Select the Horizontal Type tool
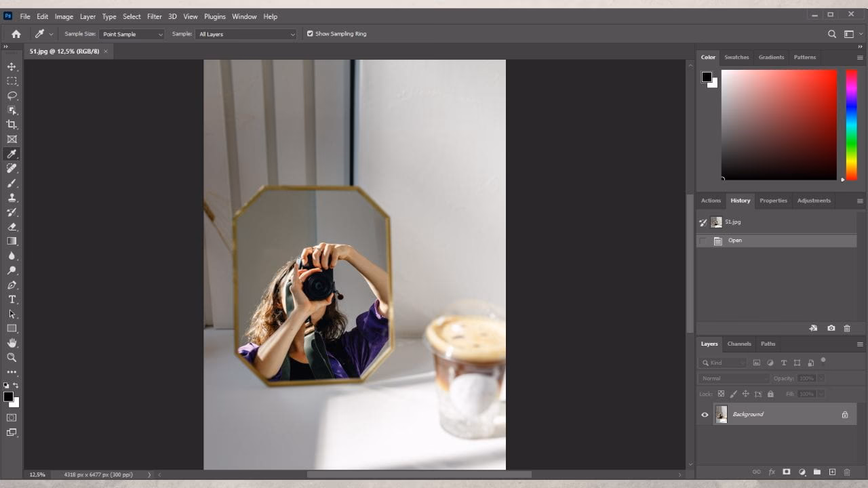Image resolution: width=868 pixels, height=488 pixels. point(11,299)
